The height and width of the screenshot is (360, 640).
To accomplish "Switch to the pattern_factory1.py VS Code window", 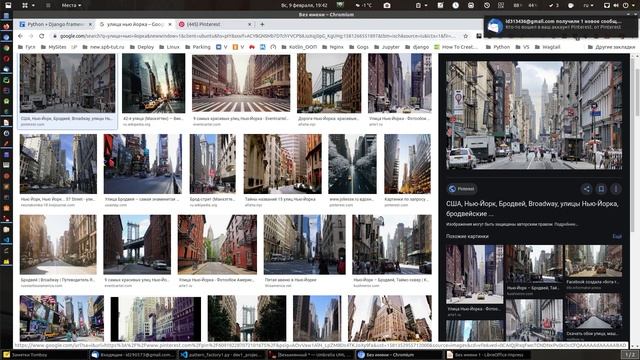I will click(222, 355).
